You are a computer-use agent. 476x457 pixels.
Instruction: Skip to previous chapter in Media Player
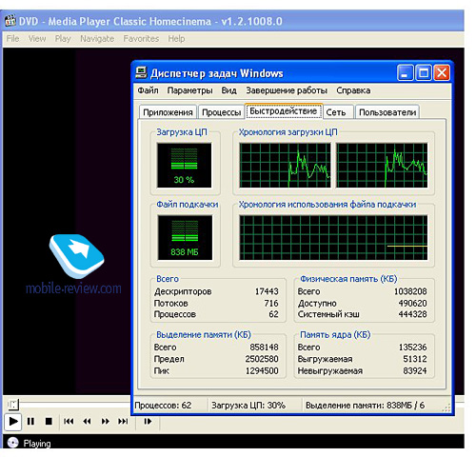coord(69,422)
